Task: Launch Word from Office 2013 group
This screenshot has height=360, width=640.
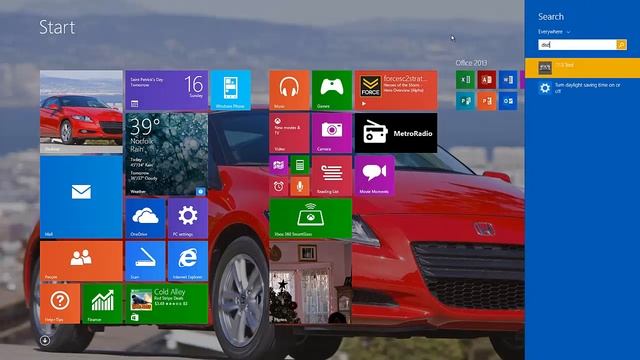Action: coord(508,80)
